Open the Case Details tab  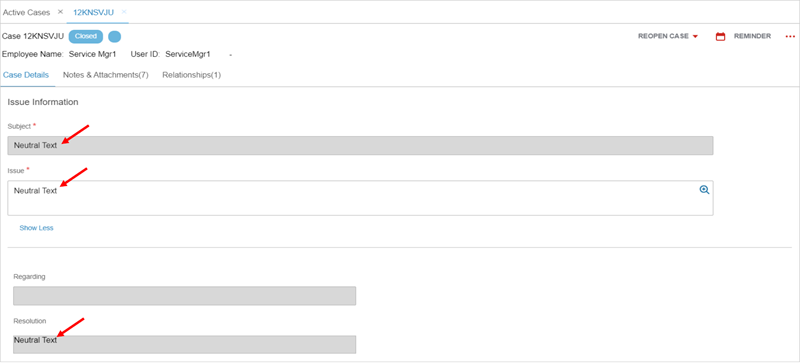[26, 75]
